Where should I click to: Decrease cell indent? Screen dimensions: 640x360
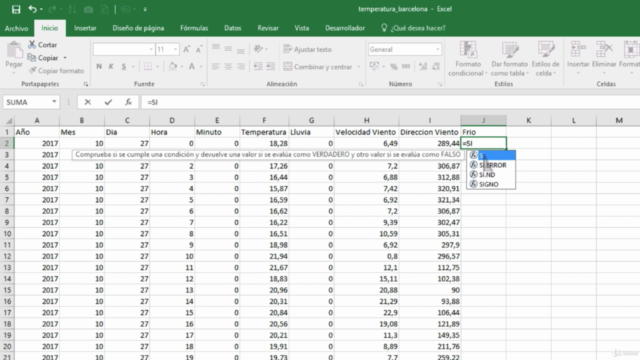coord(258,67)
